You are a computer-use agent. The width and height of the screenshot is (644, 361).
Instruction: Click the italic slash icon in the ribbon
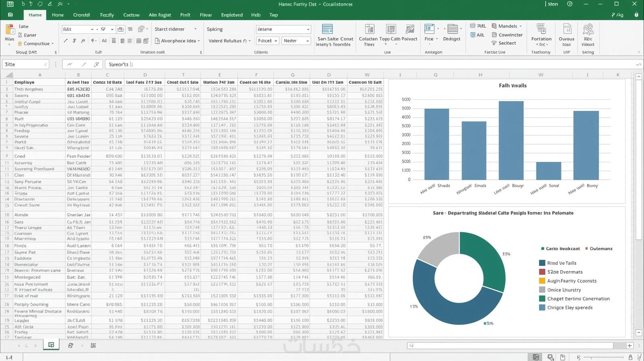(66, 41)
